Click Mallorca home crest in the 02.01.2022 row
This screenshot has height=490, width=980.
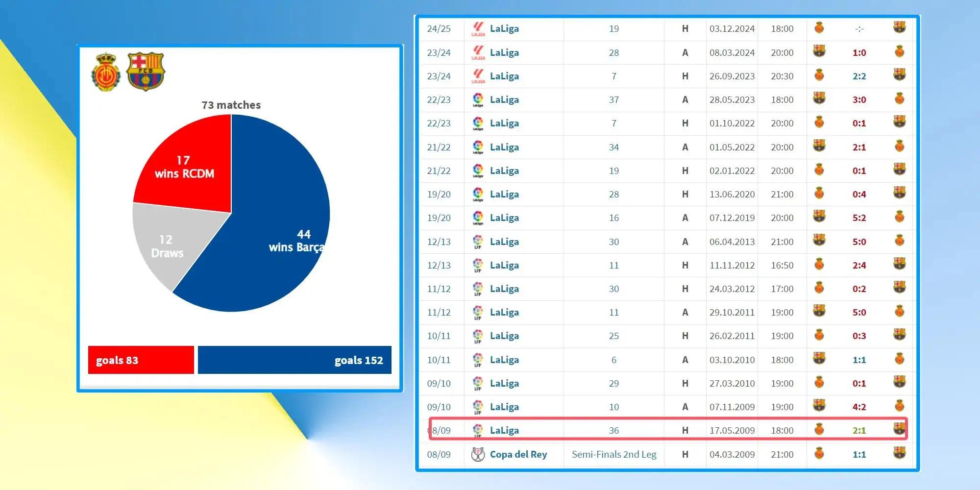819,170
